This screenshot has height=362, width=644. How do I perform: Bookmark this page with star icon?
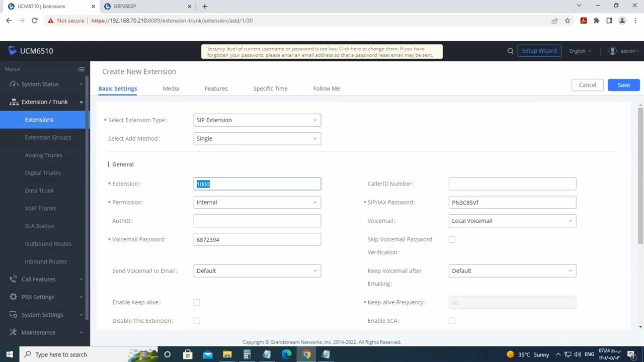pyautogui.click(x=568, y=21)
